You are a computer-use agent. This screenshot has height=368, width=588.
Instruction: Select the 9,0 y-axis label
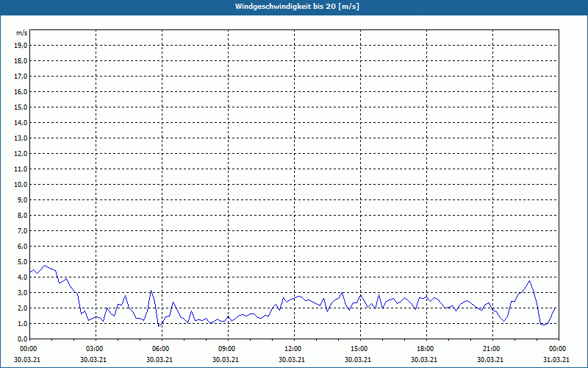(x=22, y=199)
